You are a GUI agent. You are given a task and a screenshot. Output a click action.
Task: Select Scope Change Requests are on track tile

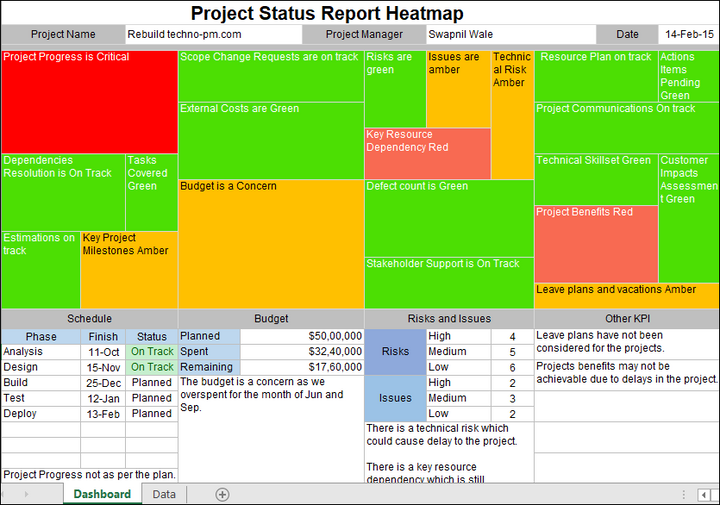271,76
